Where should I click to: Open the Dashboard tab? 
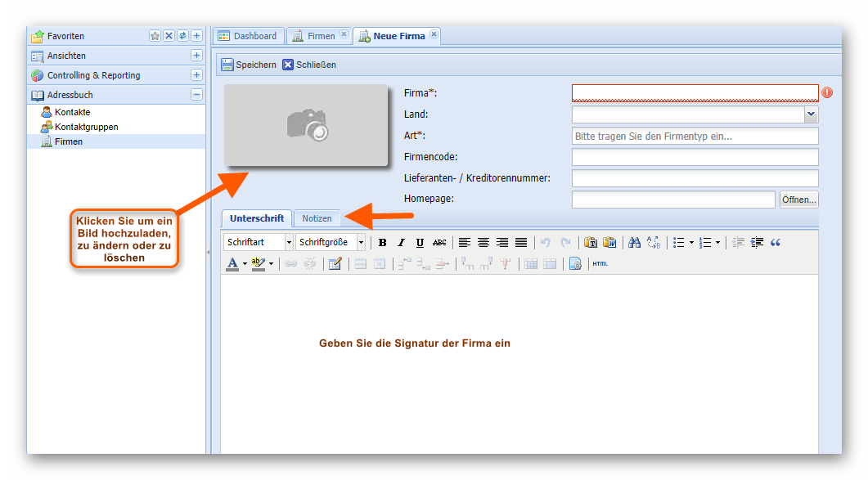click(x=248, y=36)
